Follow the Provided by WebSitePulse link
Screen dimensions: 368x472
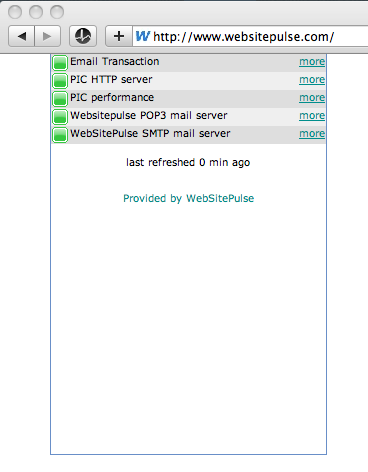189,199
